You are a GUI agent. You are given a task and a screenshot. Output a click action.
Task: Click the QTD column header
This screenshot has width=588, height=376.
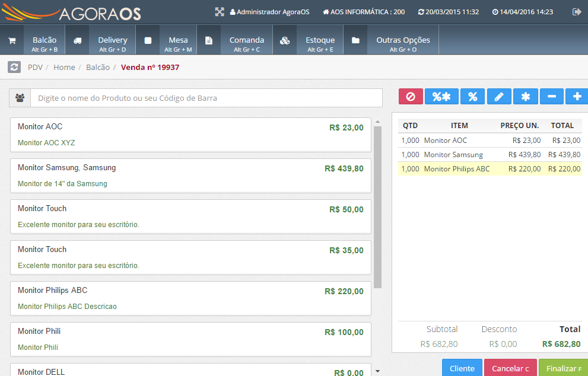pos(410,126)
